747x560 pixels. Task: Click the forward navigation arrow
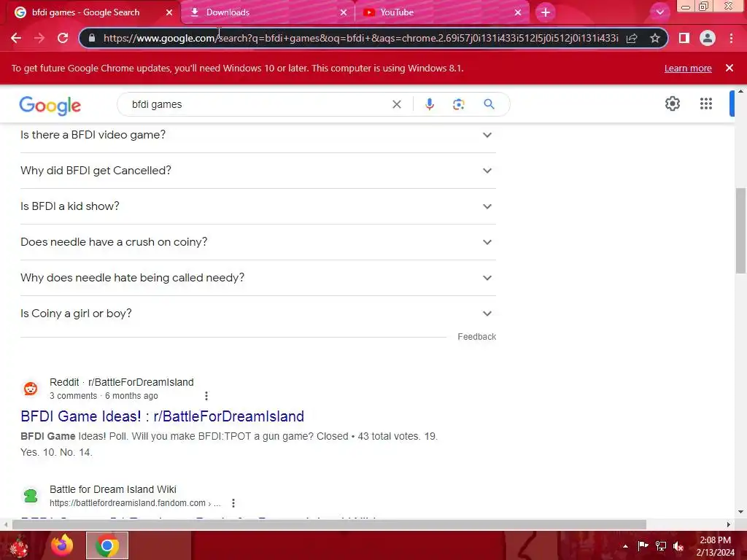tap(39, 38)
